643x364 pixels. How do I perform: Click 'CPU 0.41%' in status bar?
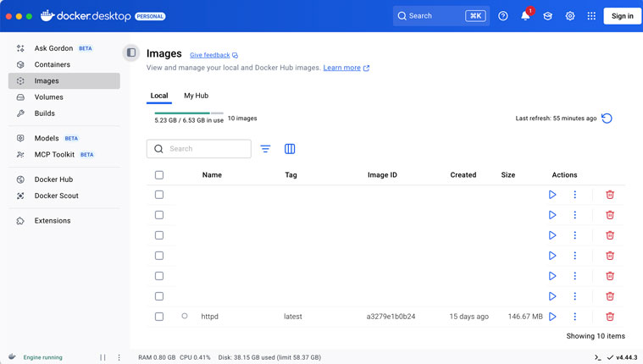pyautogui.click(x=195, y=357)
